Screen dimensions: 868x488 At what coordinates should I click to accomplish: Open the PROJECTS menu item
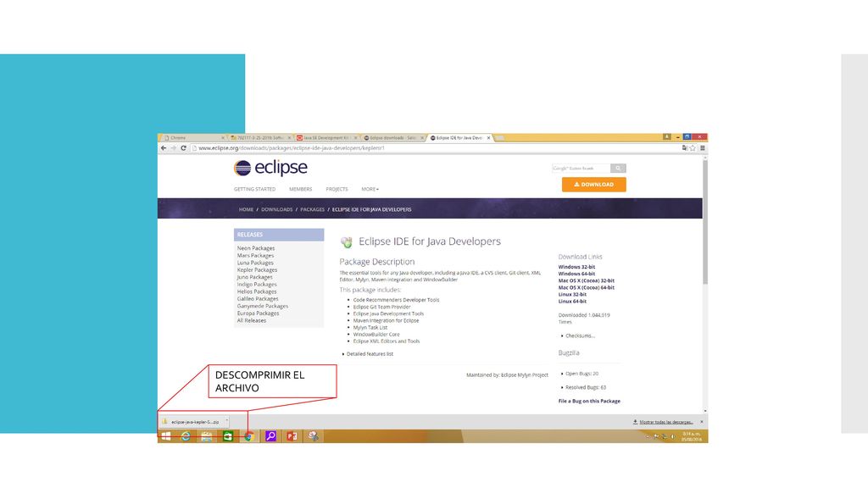pos(337,189)
